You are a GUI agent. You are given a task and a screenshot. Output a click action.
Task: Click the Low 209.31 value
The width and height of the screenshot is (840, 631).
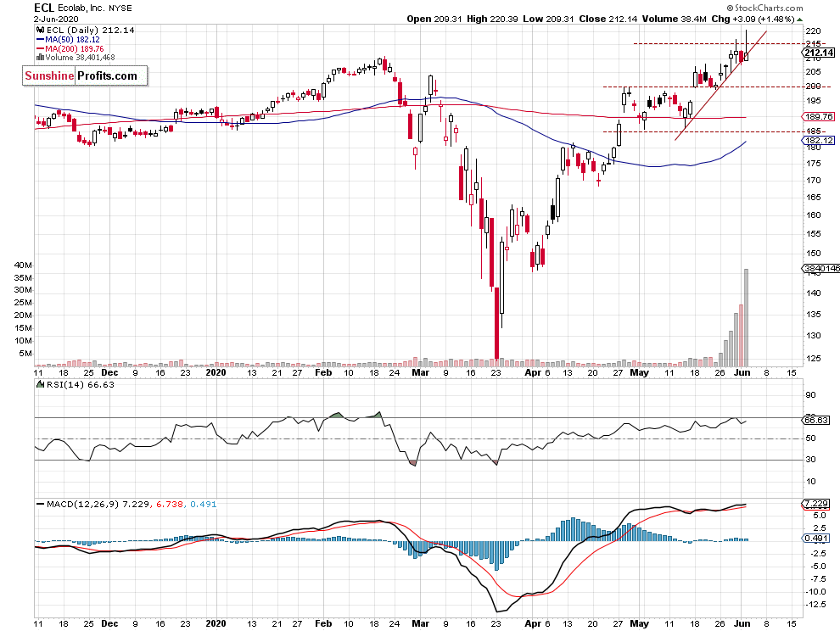tap(548, 19)
